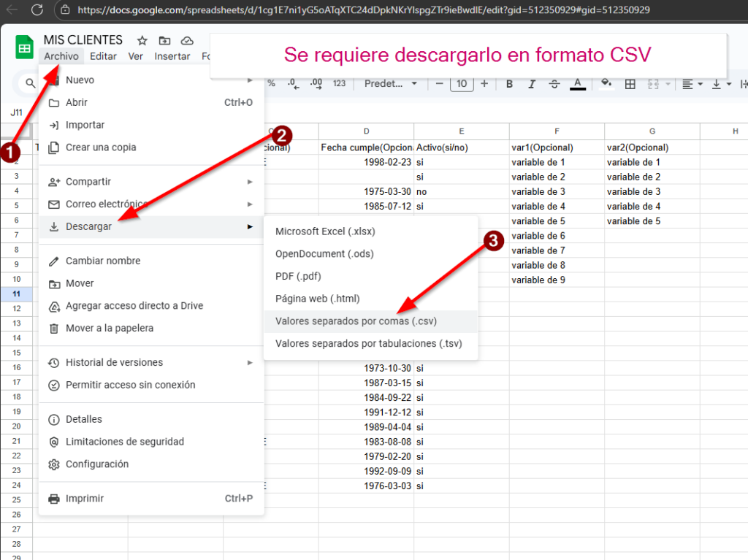Click the font size input field

pos(461,84)
